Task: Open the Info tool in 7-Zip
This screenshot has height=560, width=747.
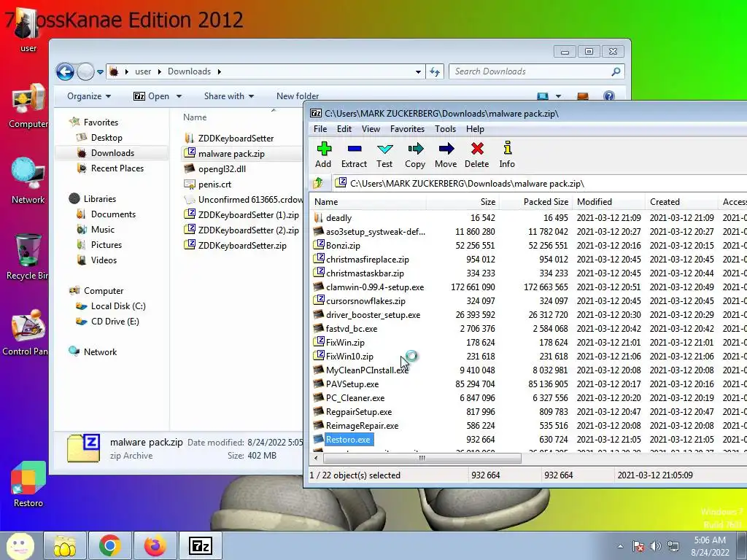Action: tap(507, 155)
